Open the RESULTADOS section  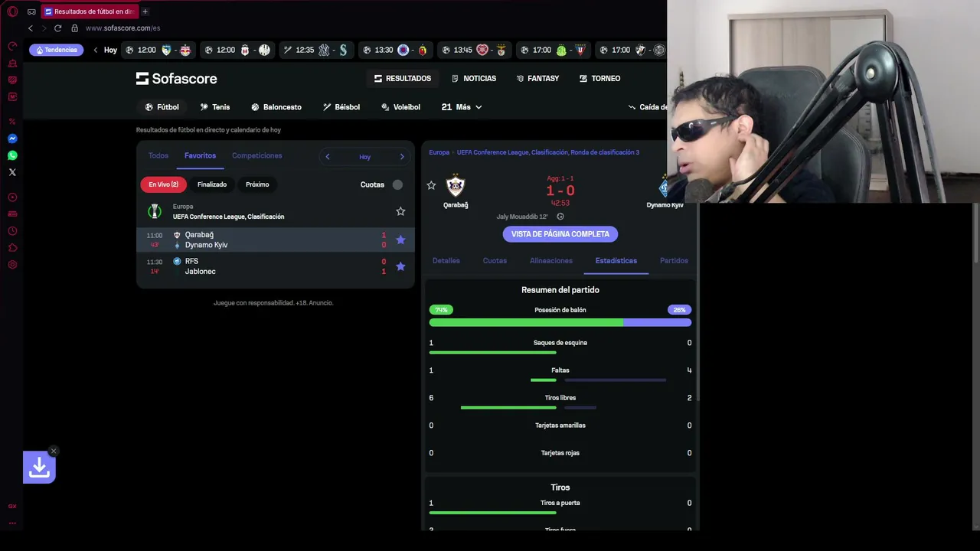click(403, 78)
